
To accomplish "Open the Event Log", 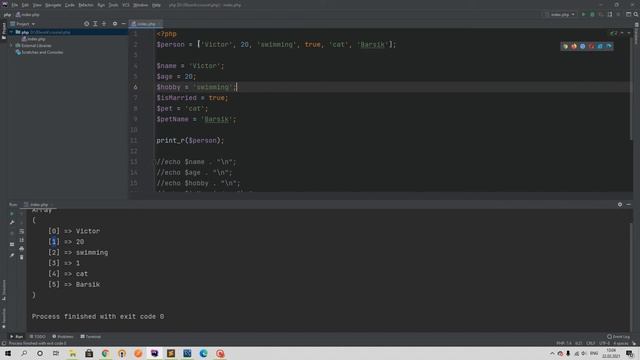I will pyautogui.click(x=619, y=337).
